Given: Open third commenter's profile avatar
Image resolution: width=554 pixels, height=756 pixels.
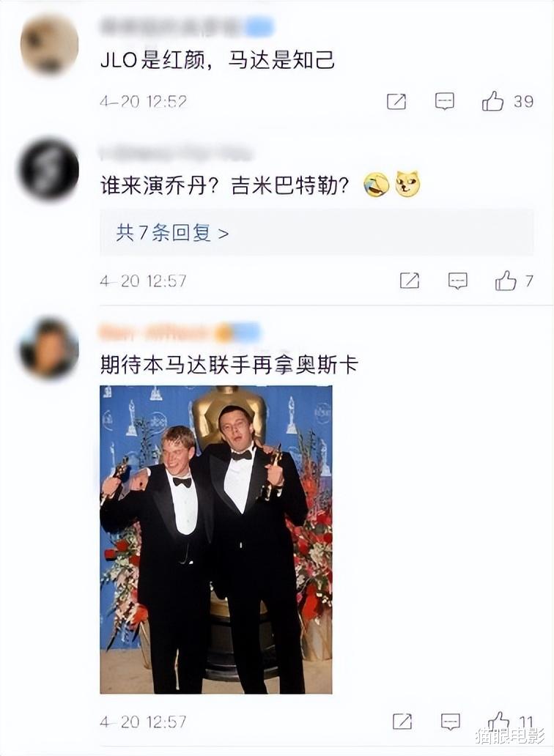Looking at the screenshot, I should (x=49, y=348).
